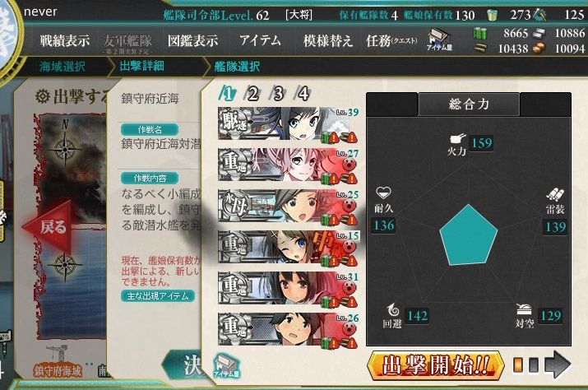
Task: Select the 火力 firepower stat icon
Action: 457,138
